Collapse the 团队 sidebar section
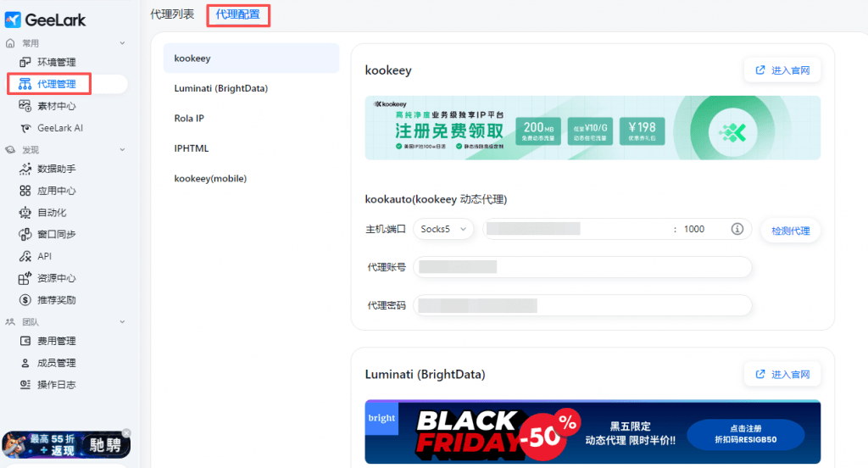The height and width of the screenshot is (468, 868). pos(122,322)
